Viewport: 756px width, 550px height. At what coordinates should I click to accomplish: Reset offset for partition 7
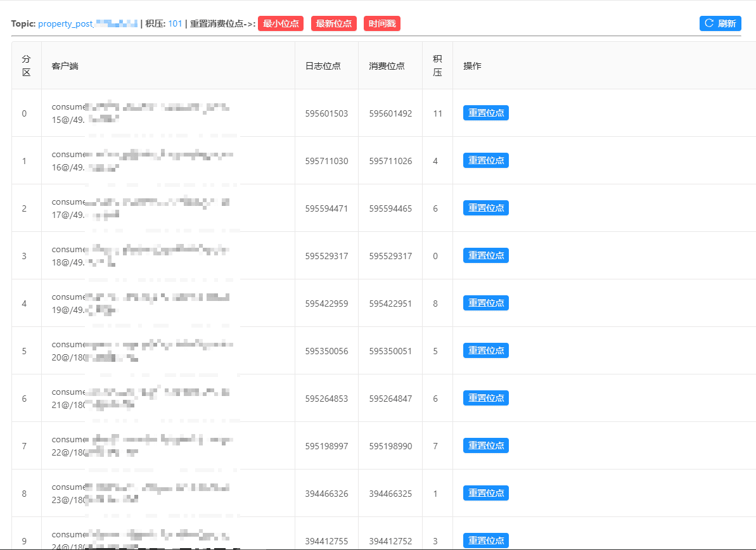coord(486,445)
